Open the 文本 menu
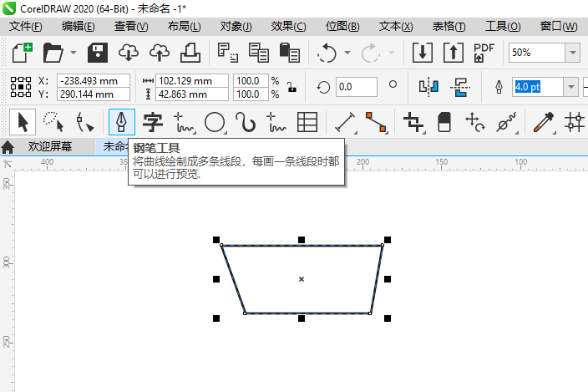The image size is (588, 392). point(396,27)
